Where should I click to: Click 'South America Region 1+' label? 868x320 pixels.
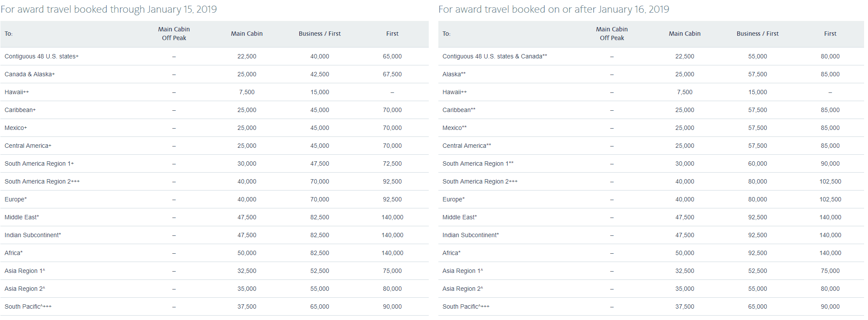[39, 163]
